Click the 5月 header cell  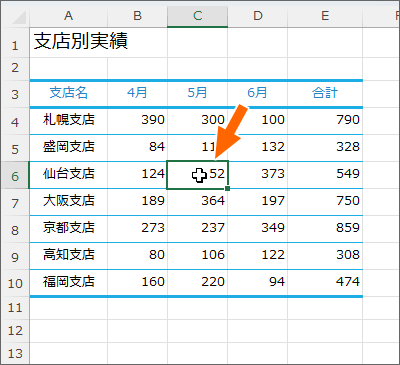click(x=198, y=94)
